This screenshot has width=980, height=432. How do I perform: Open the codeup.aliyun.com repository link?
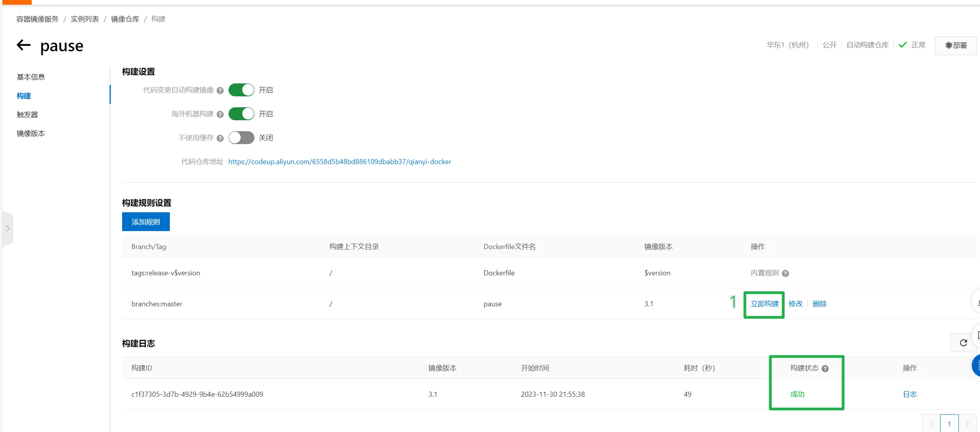(339, 162)
